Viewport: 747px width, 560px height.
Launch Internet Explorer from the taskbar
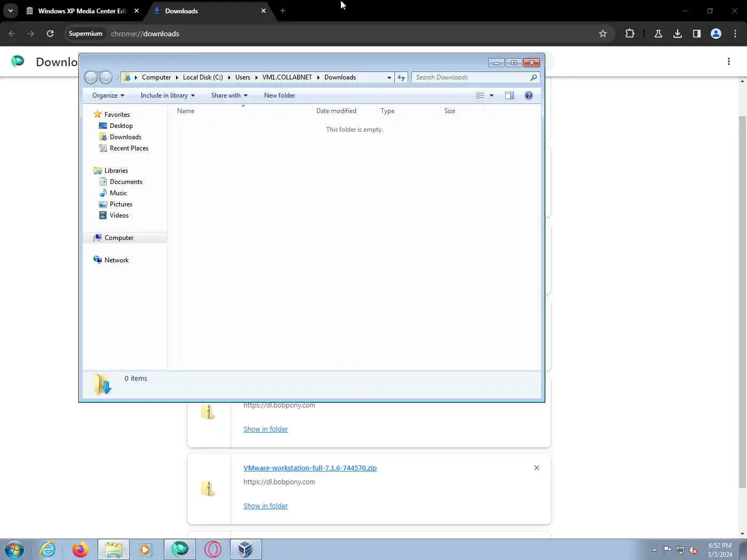coord(47,549)
